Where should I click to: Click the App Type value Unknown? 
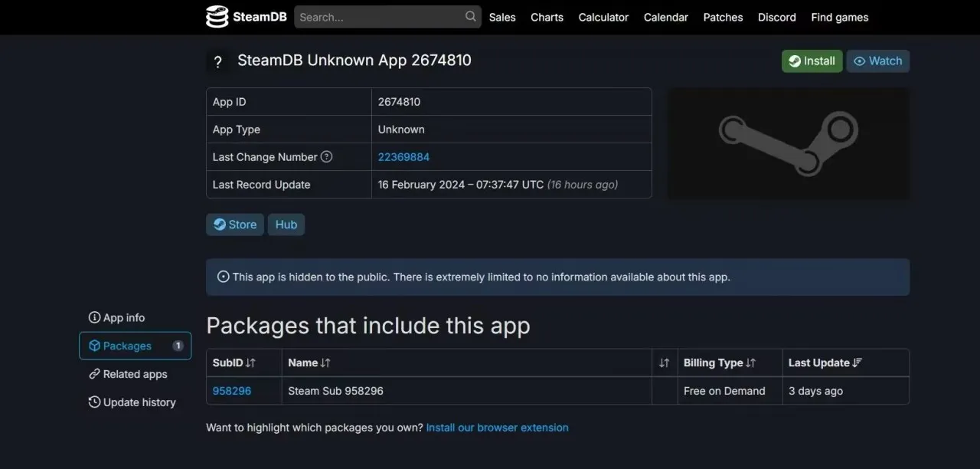[x=401, y=130]
